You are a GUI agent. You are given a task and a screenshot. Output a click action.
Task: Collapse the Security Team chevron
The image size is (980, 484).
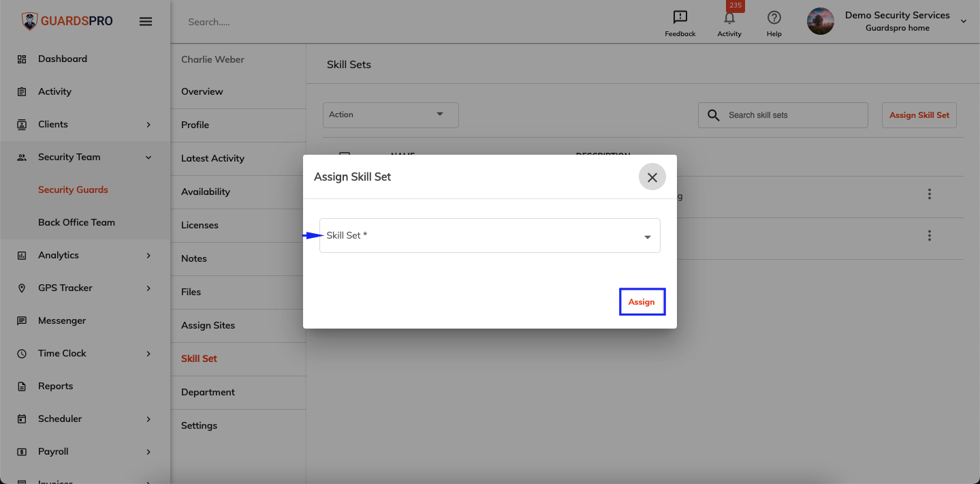pyautogui.click(x=148, y=157)
